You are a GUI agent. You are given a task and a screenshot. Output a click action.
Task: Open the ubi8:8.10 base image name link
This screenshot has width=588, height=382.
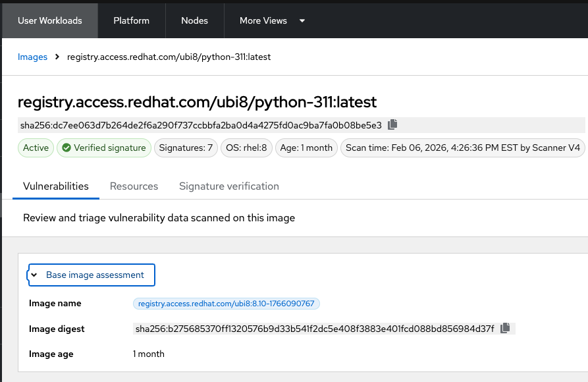click(x=227, y=304)
